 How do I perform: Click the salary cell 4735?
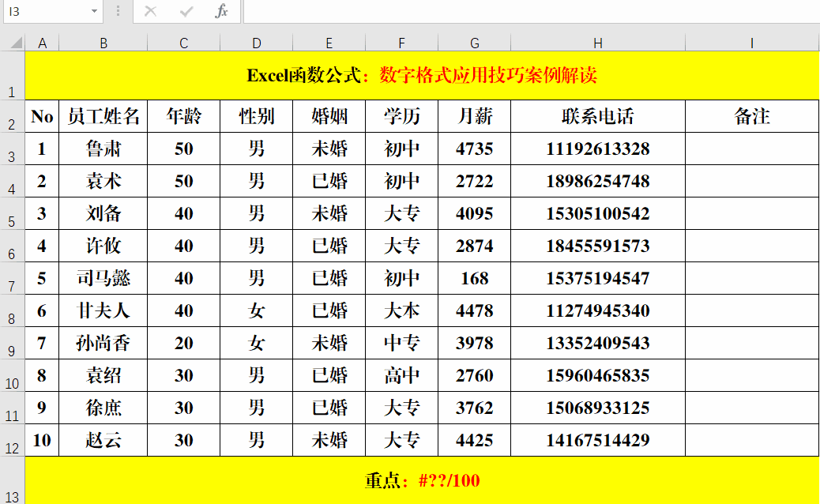pos(474,149)
